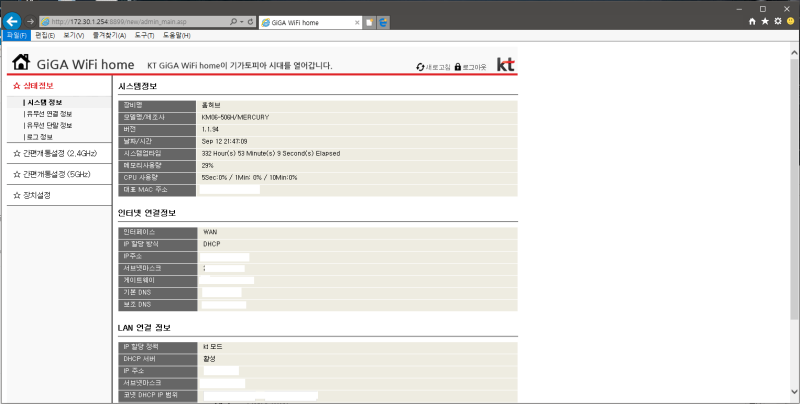Open a new tab button
Screen dimensions: 800x404
369,22
